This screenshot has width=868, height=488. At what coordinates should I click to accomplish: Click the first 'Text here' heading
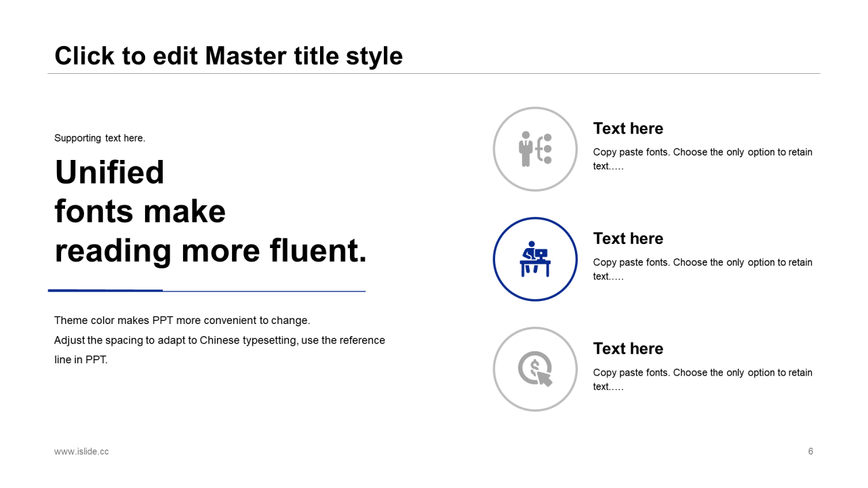coord(628,128)
